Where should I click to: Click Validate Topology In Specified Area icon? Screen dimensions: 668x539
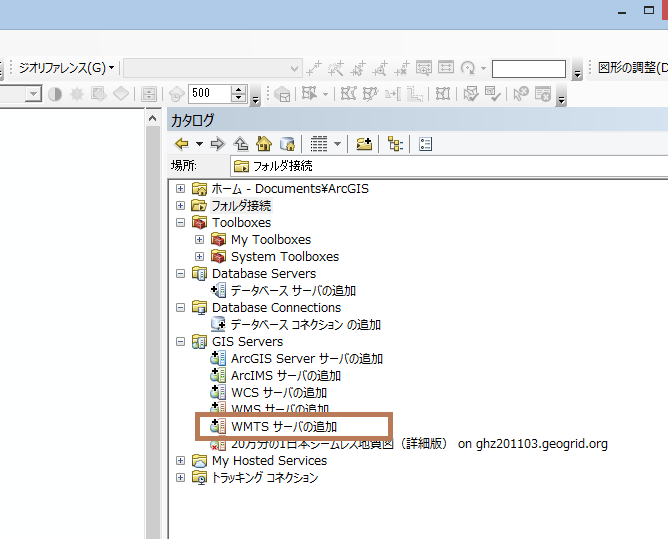470,94
